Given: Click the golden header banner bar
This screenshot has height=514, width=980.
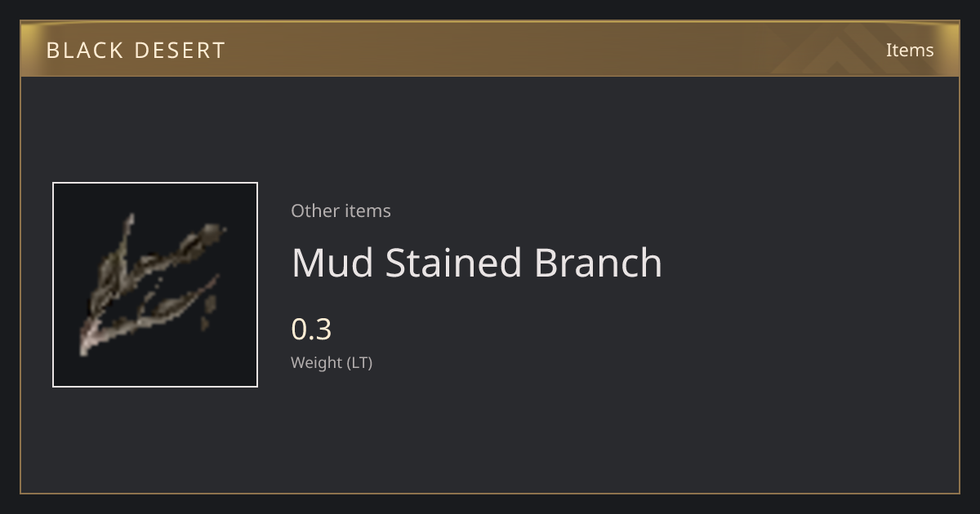Looking at the screenshot, I should tap(490, 49).
